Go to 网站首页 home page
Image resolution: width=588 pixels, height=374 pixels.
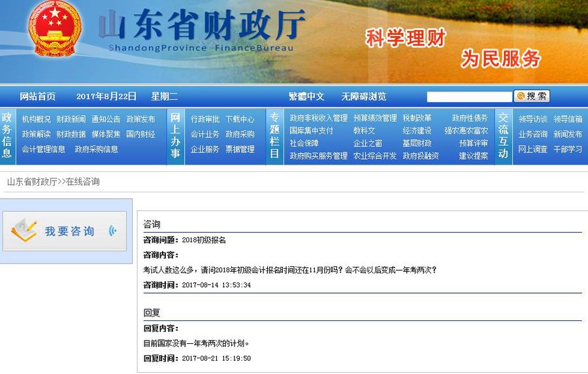tap(38, 97)
